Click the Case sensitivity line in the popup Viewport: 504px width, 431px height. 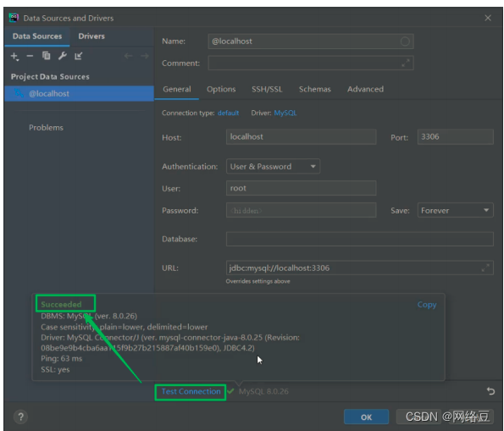pos(124,327)
